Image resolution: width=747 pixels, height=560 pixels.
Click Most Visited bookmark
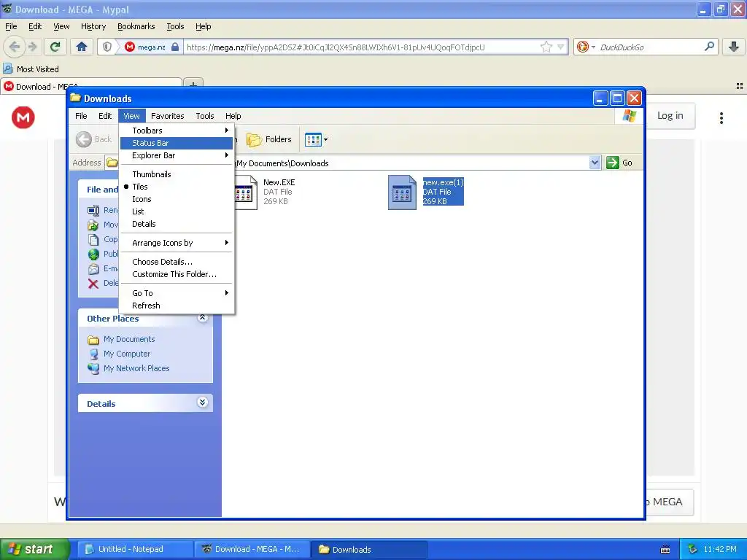31,69
